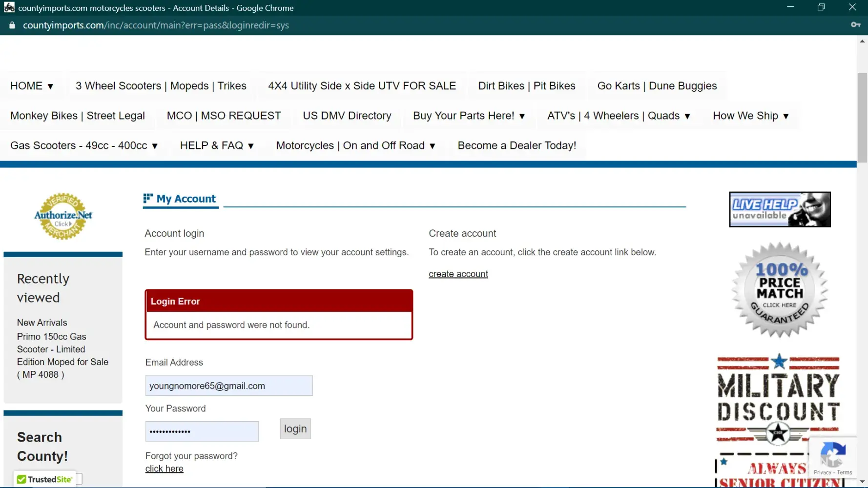This screenshot has width=868, height=488.
Task: Open the HELP & FAQ dropdown
Action: click(x=217, y=145)
